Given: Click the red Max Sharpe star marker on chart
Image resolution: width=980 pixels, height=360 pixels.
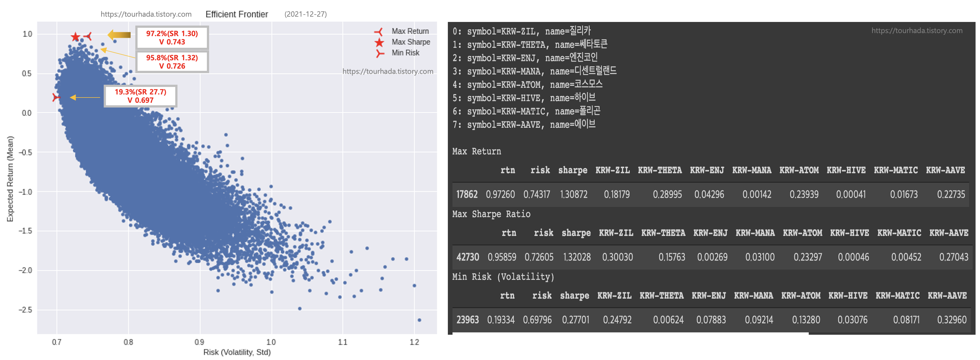Looking at the screenshot, I should (75, 37).
